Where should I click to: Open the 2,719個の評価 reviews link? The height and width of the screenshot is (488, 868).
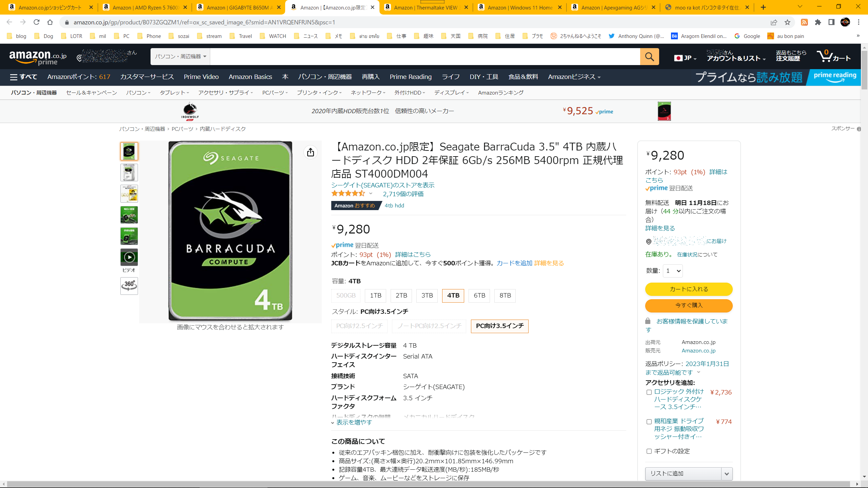tap(403, 194)
